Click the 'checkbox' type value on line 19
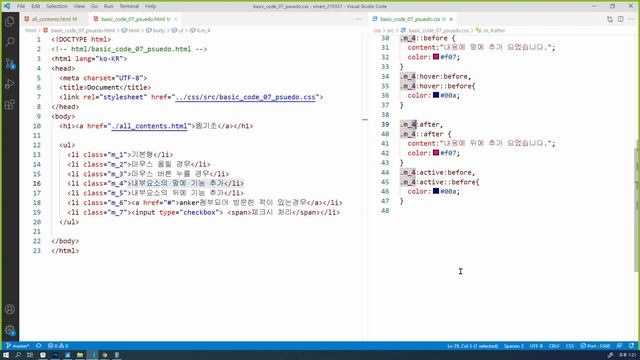This screenshot has width=640, height=360. [199, 212]
